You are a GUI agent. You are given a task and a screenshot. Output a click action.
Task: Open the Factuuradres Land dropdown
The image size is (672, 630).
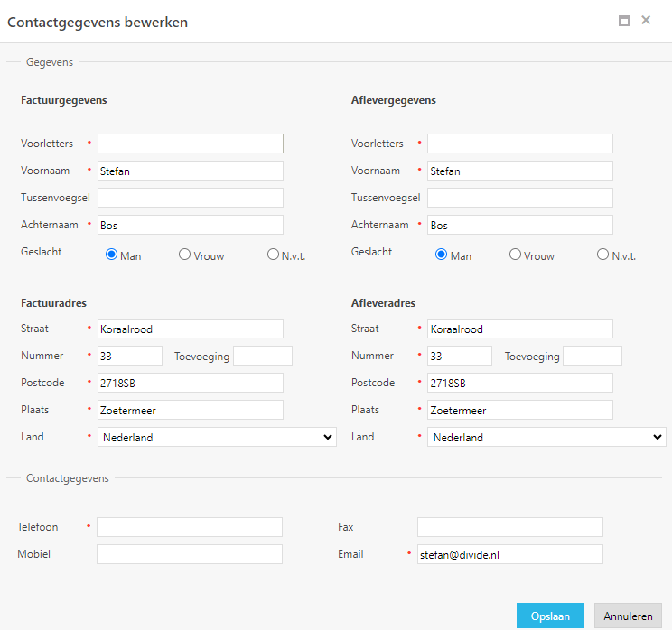[x=217, y=437]
